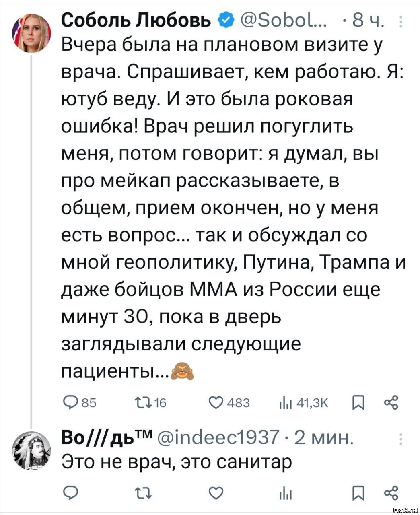This screenshot has height=515, width=420.
Task: Bookmark Соболь Любовь's tweet
Action: coord(356,402)
